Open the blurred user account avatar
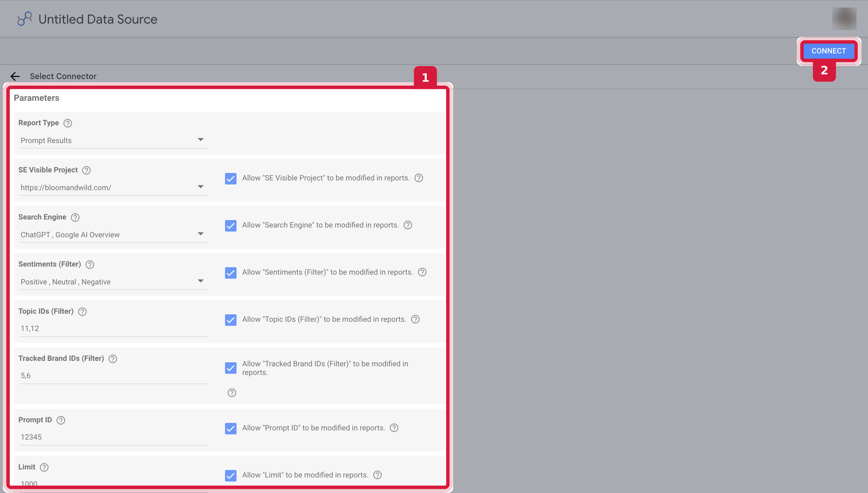The image size is (868, 493). 844,19
